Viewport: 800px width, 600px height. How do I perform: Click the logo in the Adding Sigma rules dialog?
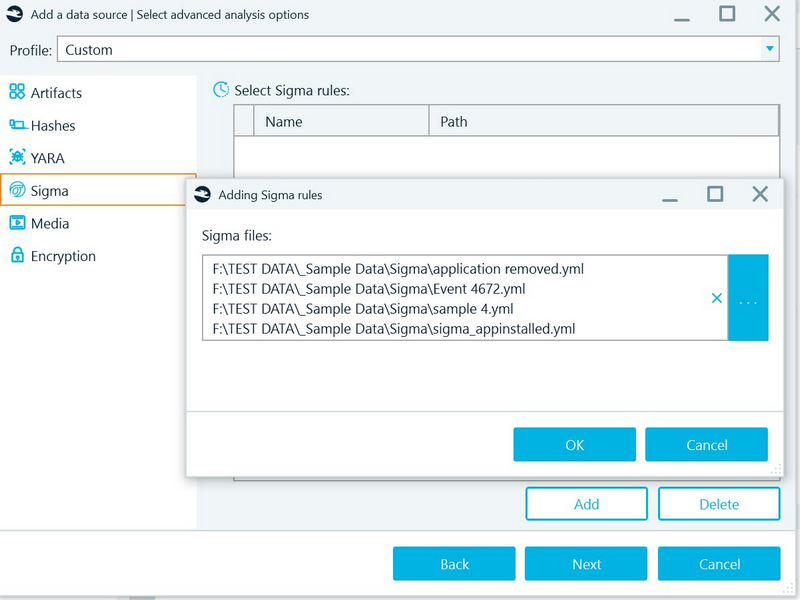[x=201, y=195]
